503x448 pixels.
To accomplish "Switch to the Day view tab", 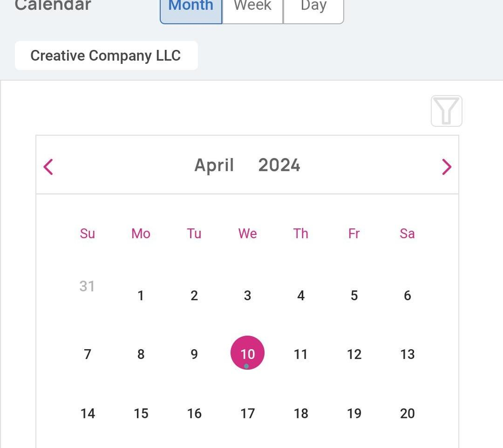I will coord(314,6).
